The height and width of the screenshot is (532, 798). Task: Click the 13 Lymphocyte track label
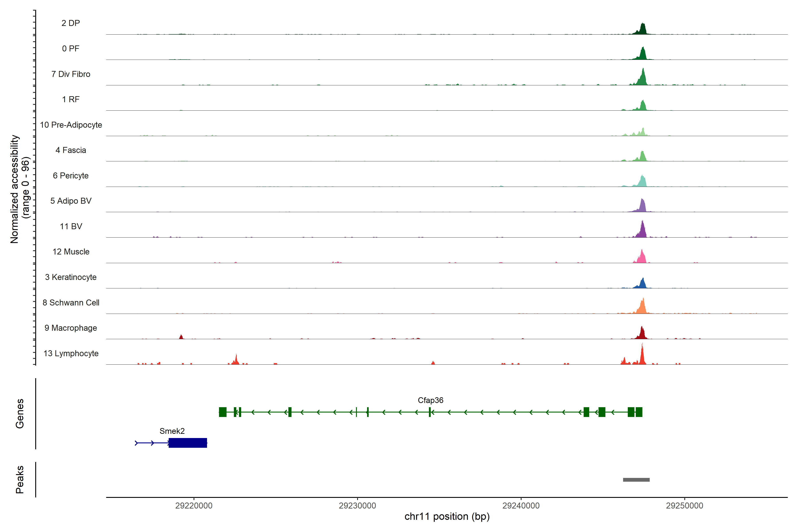[x=71, y=353]
